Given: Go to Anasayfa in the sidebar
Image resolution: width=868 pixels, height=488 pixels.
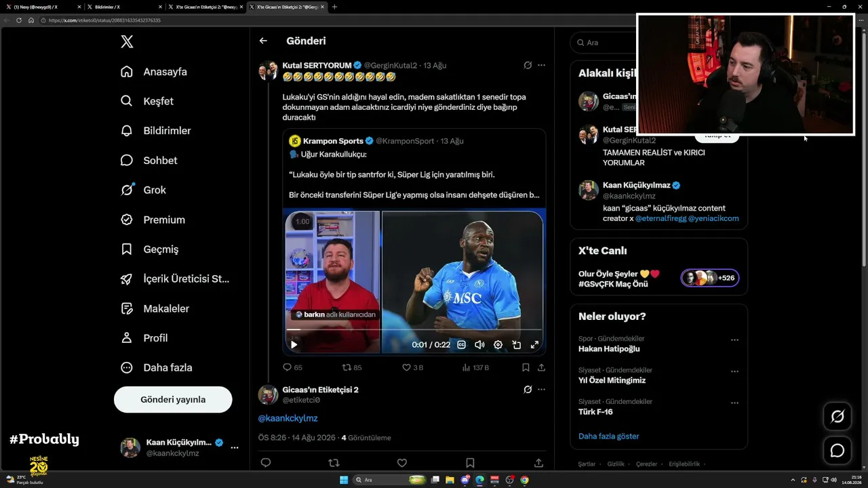Looking at the screenshot, I should pyautogui.click(x=154, y=72).
